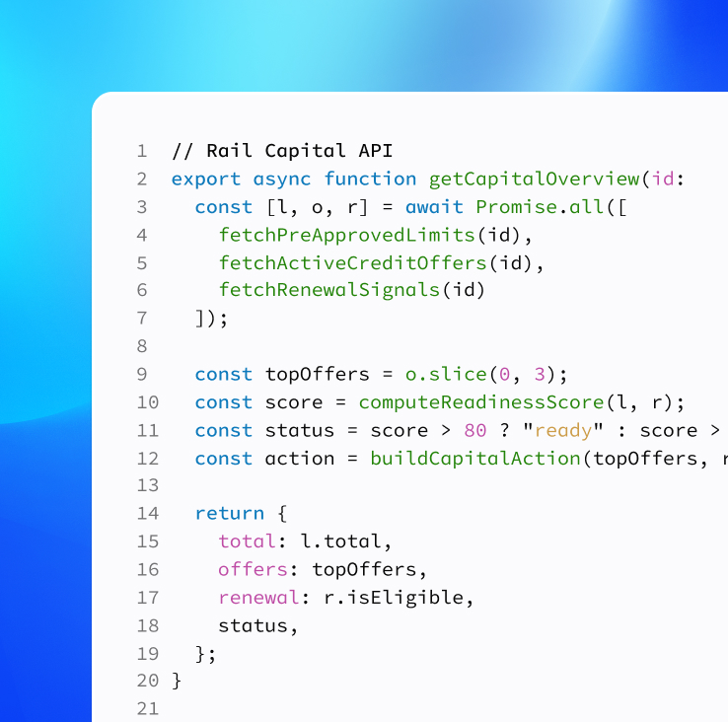Select buildCapitalAction function call
728x722 pixels.
[475, 459]
